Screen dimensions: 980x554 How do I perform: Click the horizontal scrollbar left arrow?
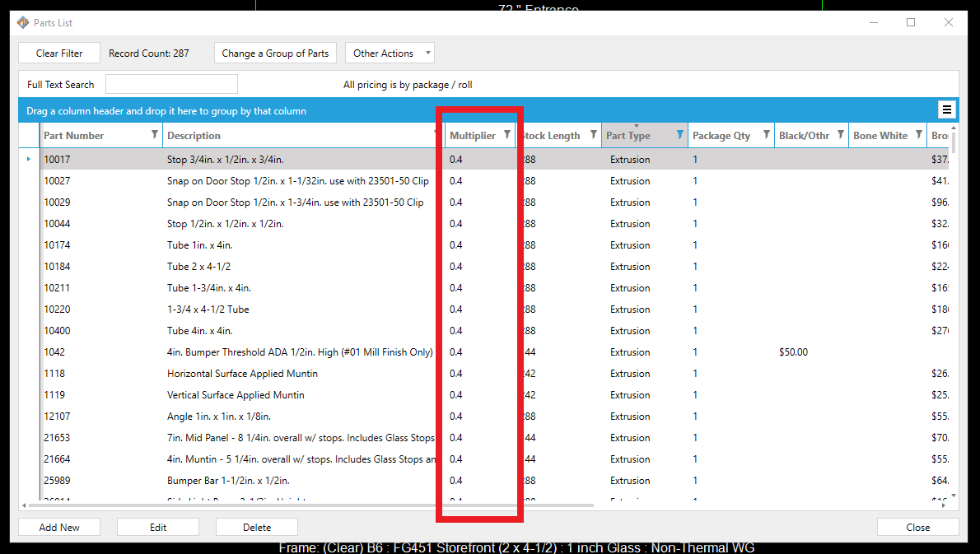pyautogui.click(x=24, y=505)
